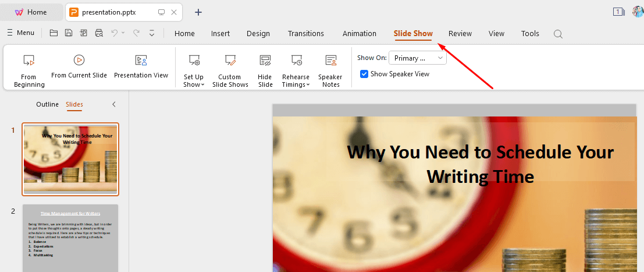Open the folder icon in quick access toolbar
The height and width of the screenshot is (272, 644).
click(x=54, y=33)
